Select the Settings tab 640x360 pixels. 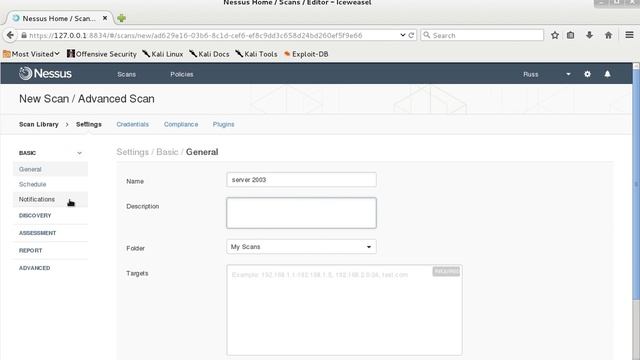coord(89,124)
